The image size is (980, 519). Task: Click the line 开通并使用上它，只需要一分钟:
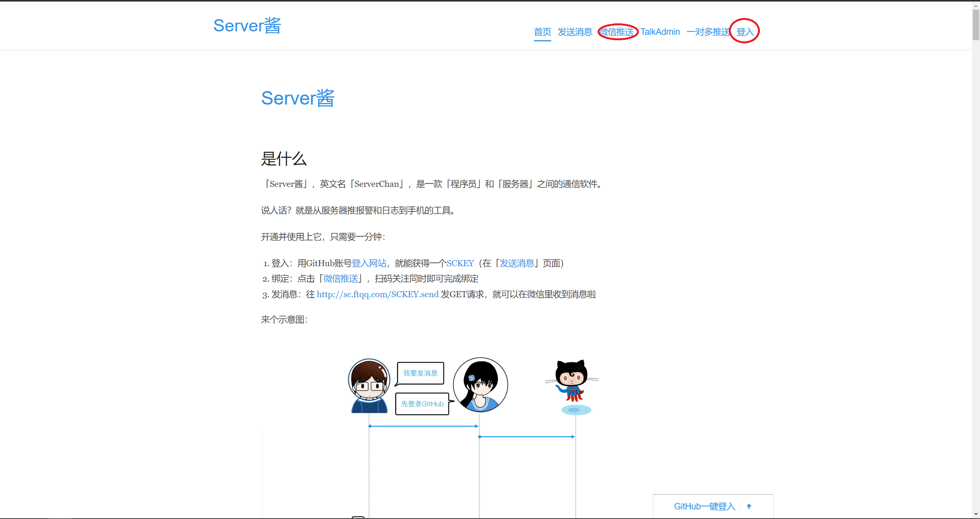323,237
